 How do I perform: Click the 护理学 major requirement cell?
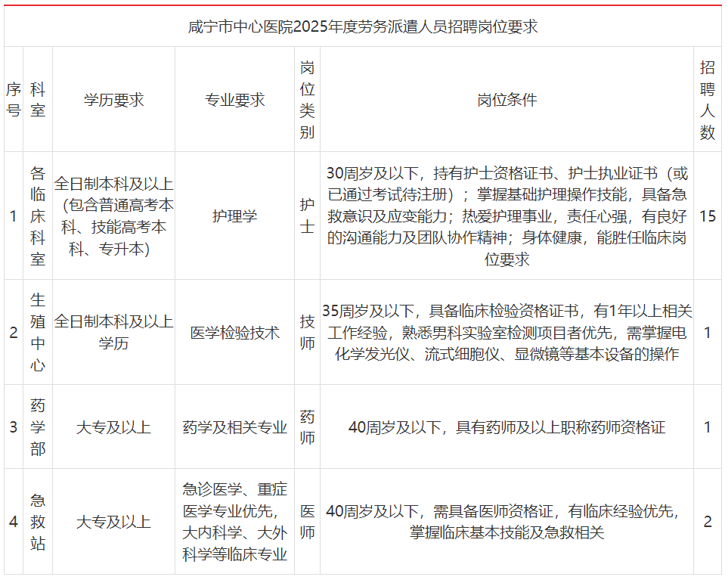point(234,216)
